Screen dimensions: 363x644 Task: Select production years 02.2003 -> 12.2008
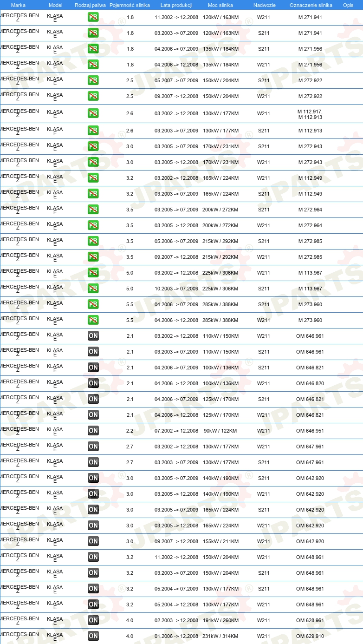coord(176,621)
